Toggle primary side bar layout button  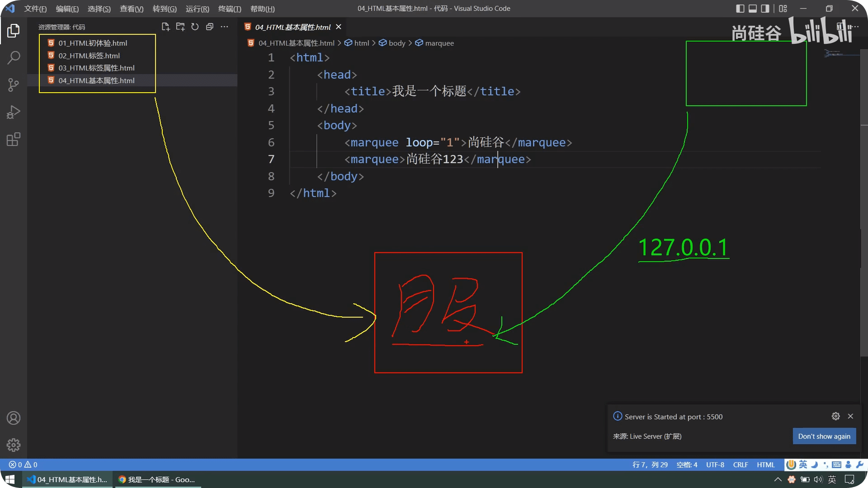point(740,9)
